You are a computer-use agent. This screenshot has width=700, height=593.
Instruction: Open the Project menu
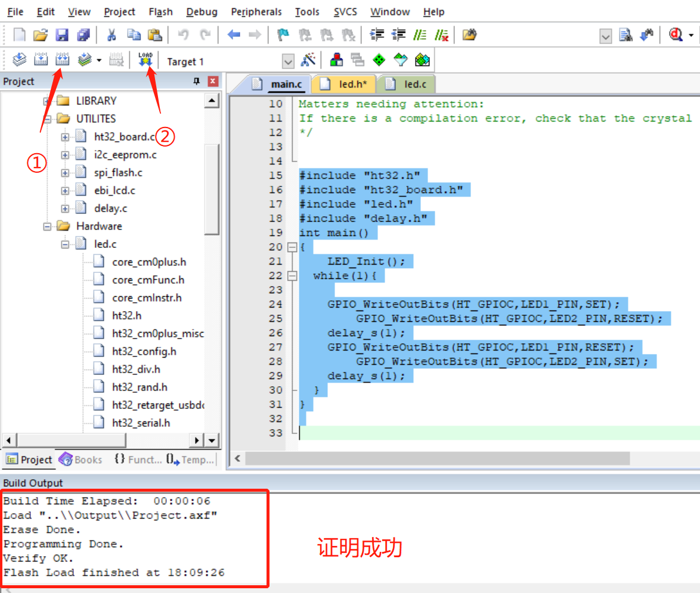[119, 11]
